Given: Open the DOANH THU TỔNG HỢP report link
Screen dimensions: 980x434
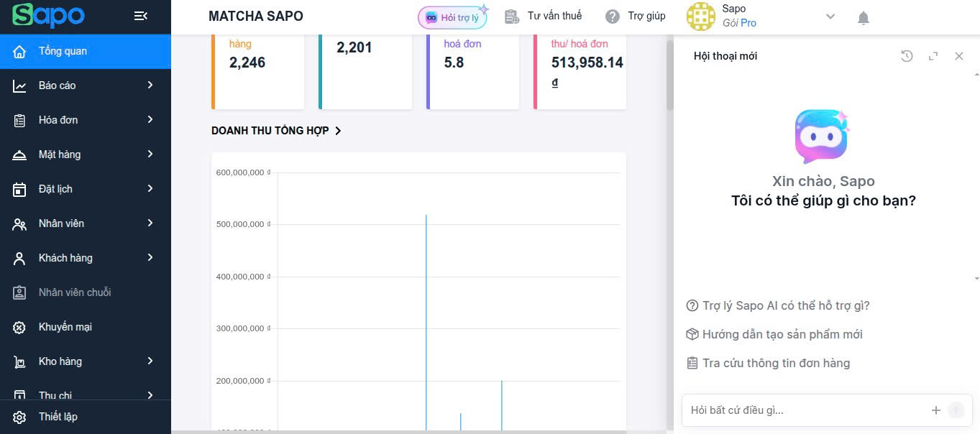Looking at the screenshot, I should (276, 131).
